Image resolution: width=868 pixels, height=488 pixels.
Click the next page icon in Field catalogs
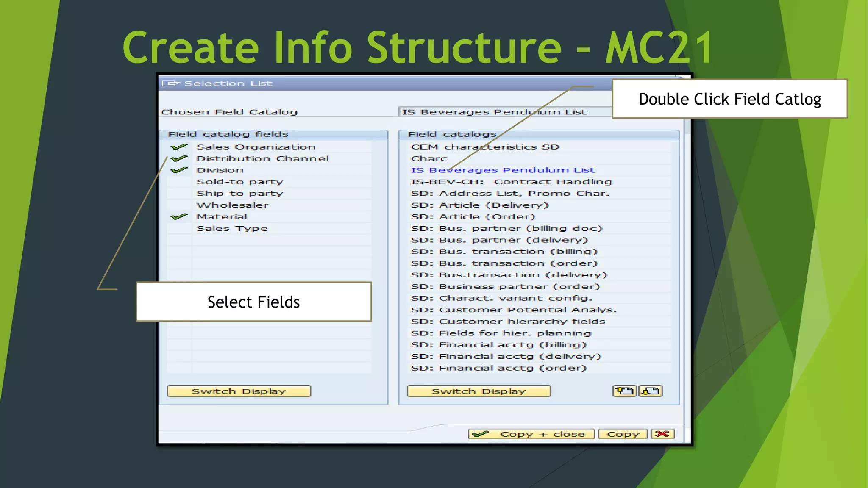(x=651, y=391)
